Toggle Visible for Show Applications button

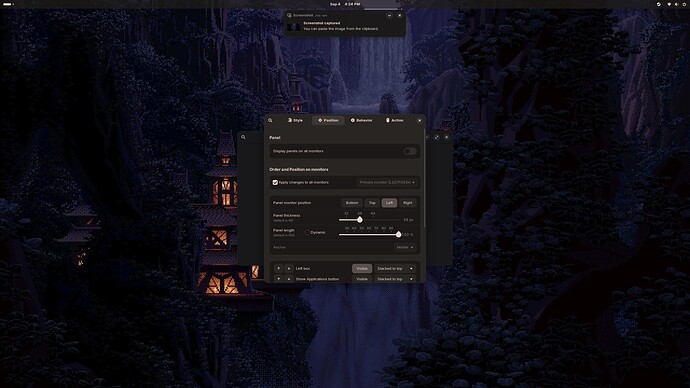click(x=362, y=279)
